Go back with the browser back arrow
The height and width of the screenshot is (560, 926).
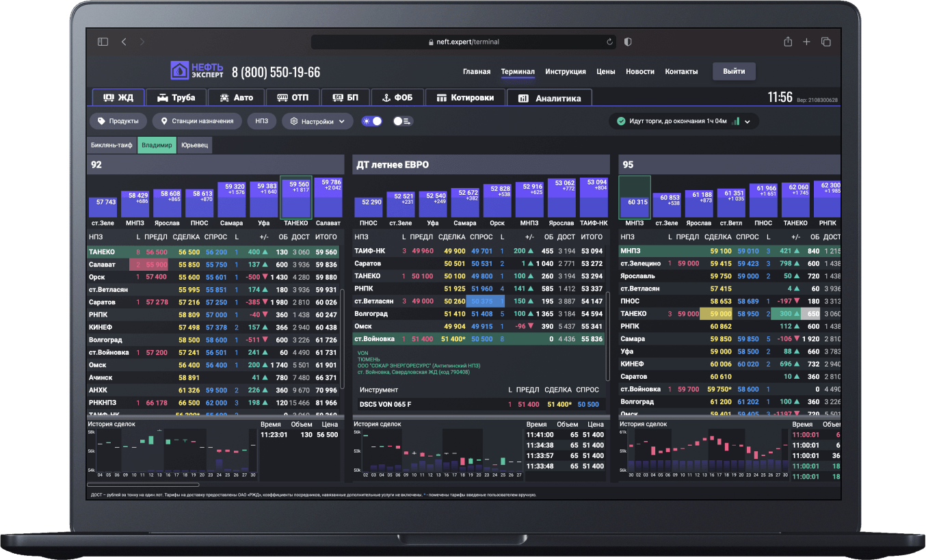pyautogui.click(x=124, y=42)
